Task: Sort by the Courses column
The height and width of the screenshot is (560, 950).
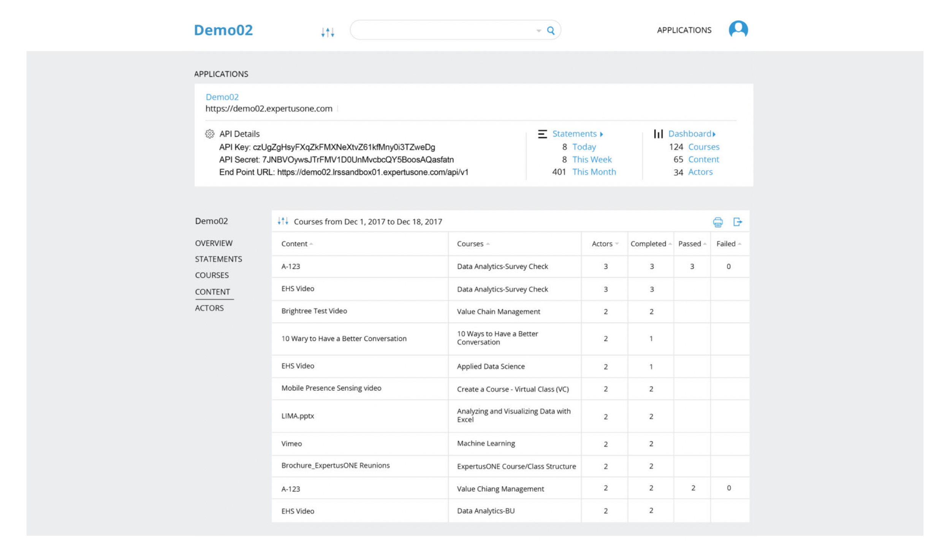Action: (473, 244)
